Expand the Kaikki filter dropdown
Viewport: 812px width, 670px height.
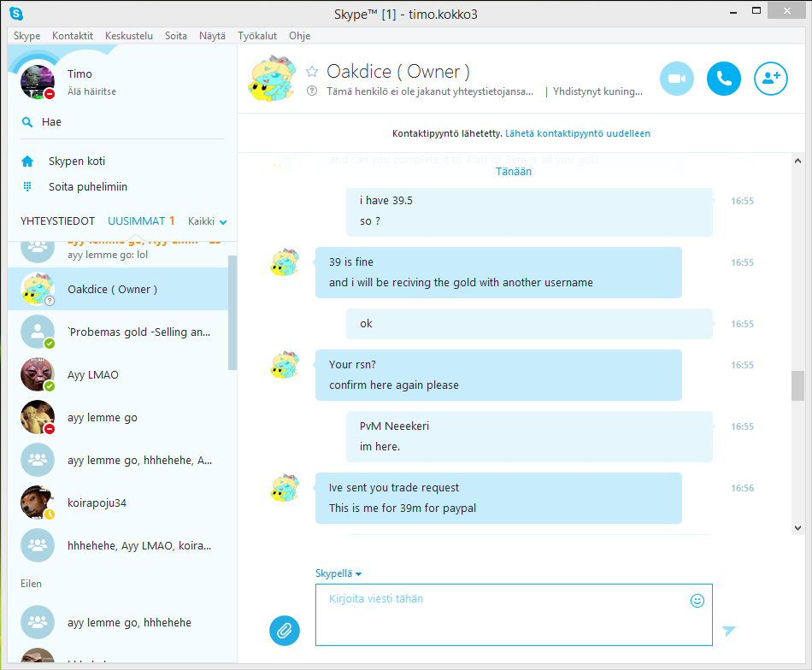[x=207, y=221]
